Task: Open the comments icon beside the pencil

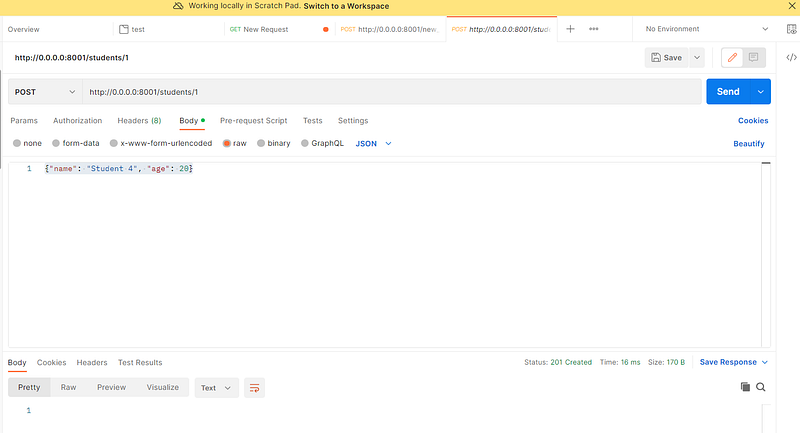Action: (754, 58)
